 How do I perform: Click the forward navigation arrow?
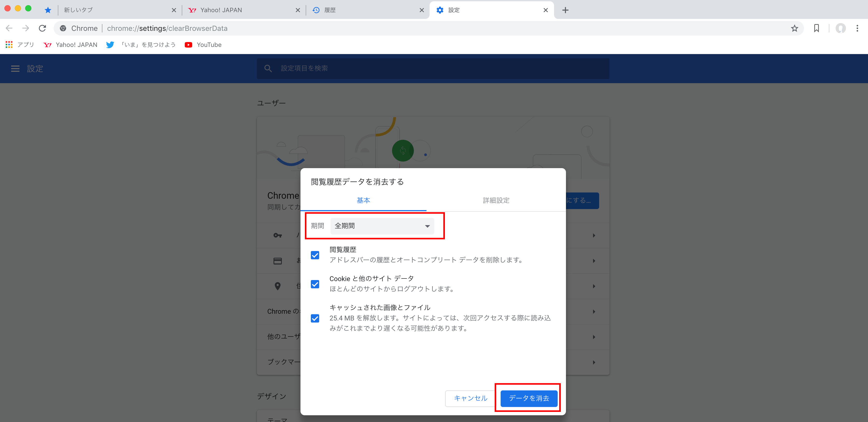(26, 28)
